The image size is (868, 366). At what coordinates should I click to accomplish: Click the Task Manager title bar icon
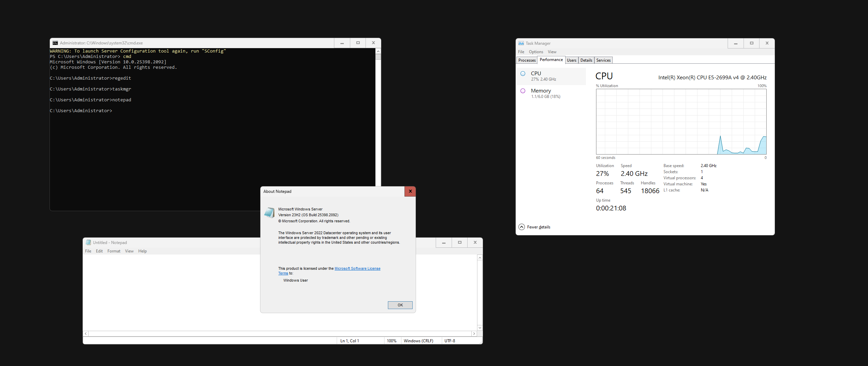(x=521, y=43)
